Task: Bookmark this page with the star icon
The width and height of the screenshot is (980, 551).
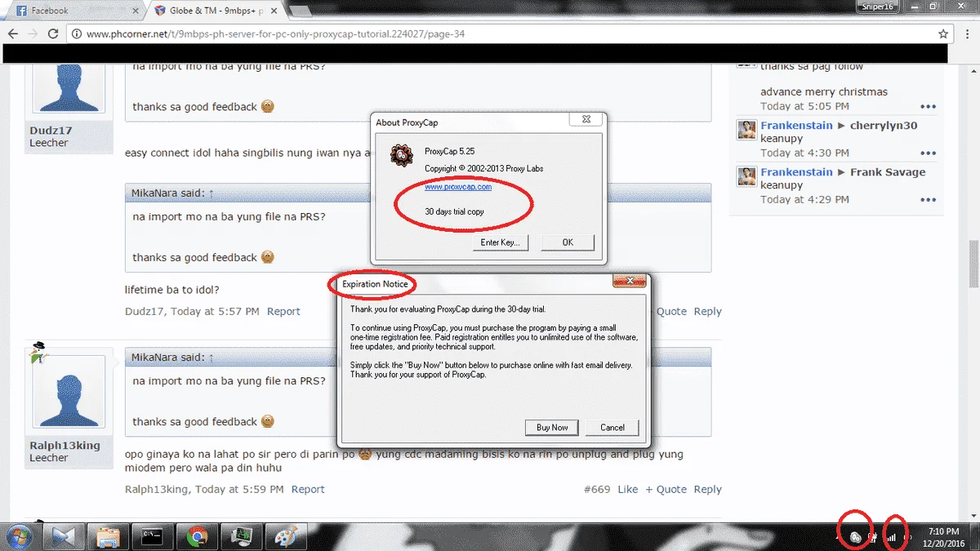Action: [x=943, y=34]
